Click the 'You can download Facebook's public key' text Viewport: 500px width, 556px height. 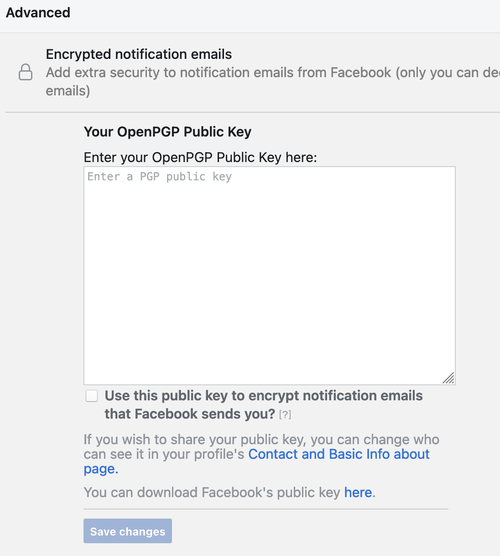click(x=212, y=493)
